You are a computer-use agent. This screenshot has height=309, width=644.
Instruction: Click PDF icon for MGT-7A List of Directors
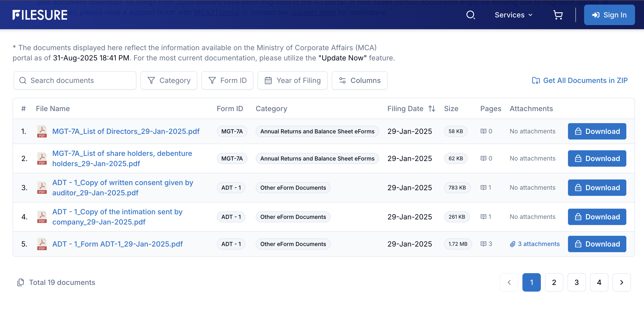(42, 131)
